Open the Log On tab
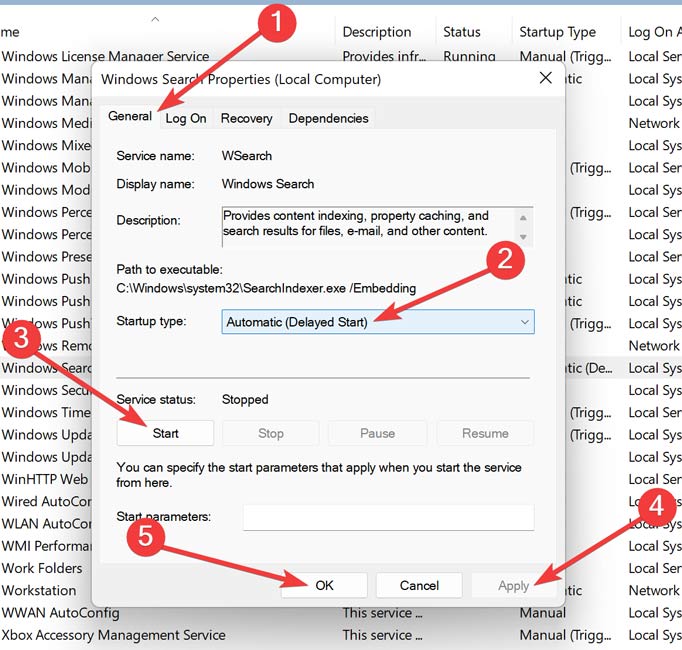 point(186,118)
